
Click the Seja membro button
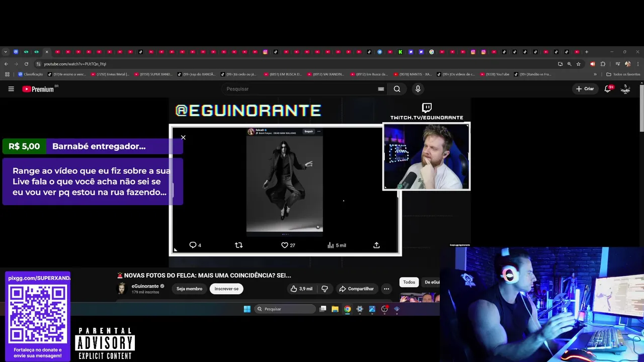click(189, 289)
